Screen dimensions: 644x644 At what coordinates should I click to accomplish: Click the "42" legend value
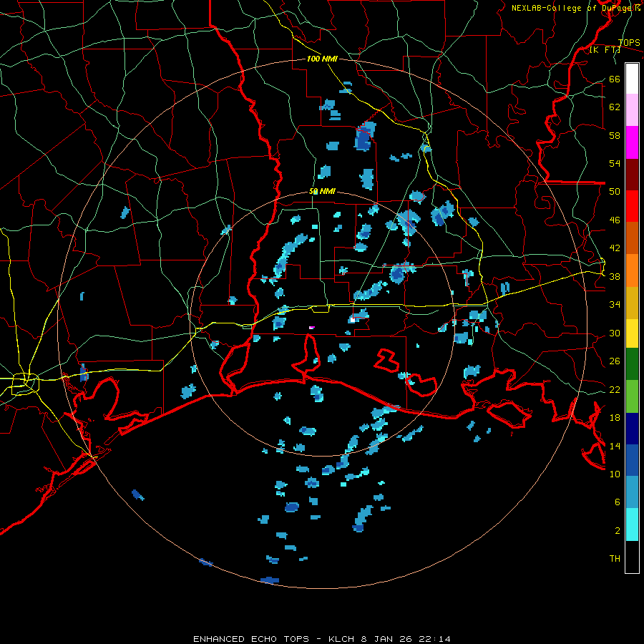(615, 248)
